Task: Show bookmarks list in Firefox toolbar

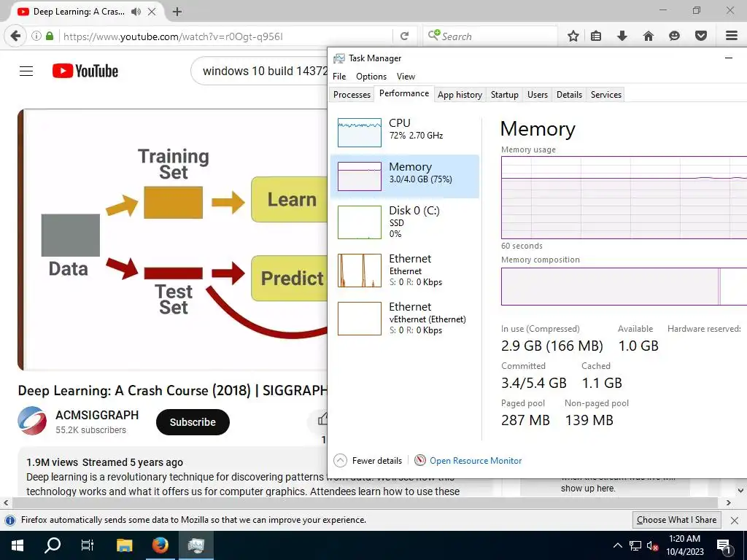Action: [596, 36]
